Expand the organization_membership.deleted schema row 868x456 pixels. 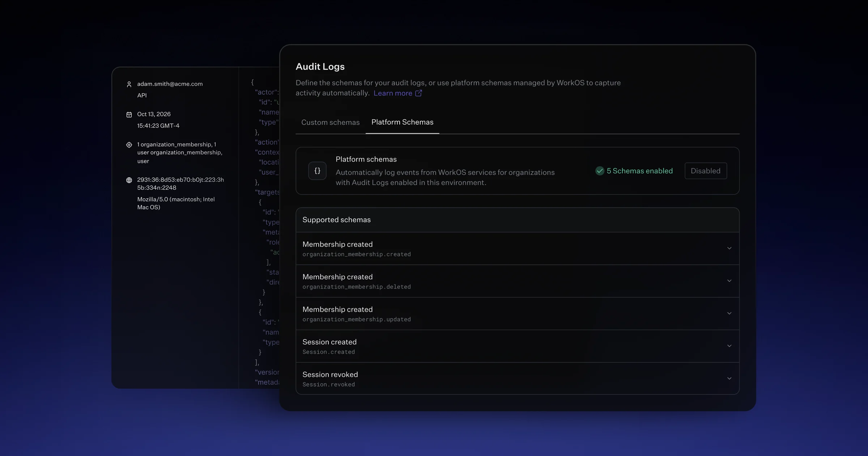pyautogui.click(x=518, y=281)
